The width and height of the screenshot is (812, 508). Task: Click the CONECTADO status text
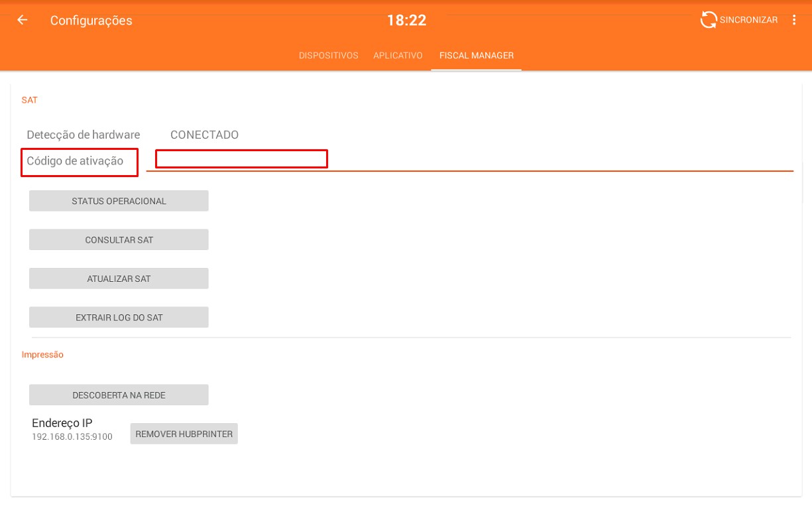click(x=204, y=135)
